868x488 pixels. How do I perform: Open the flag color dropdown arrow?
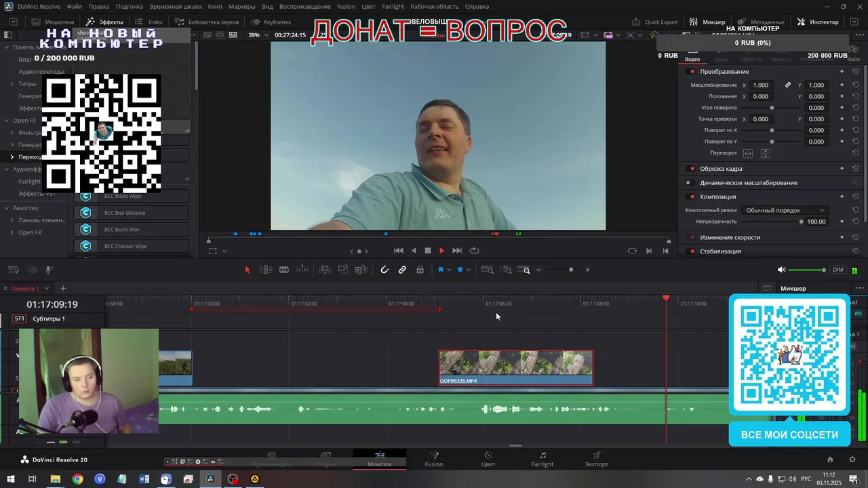tap(449, 270)
